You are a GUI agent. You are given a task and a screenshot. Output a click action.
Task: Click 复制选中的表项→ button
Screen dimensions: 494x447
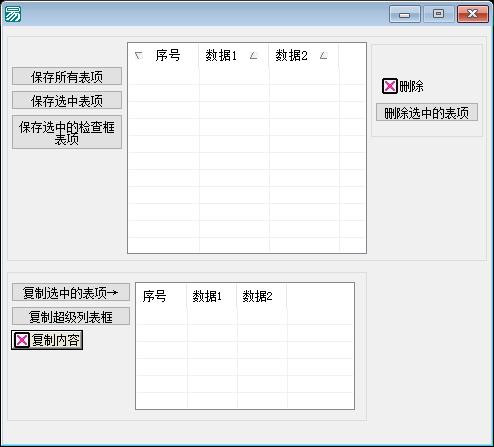pos(71,292)
